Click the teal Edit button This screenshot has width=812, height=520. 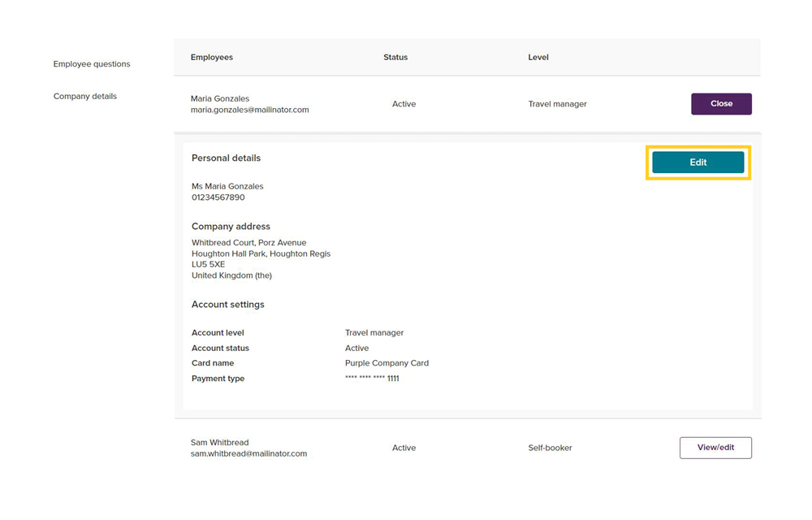698,162
